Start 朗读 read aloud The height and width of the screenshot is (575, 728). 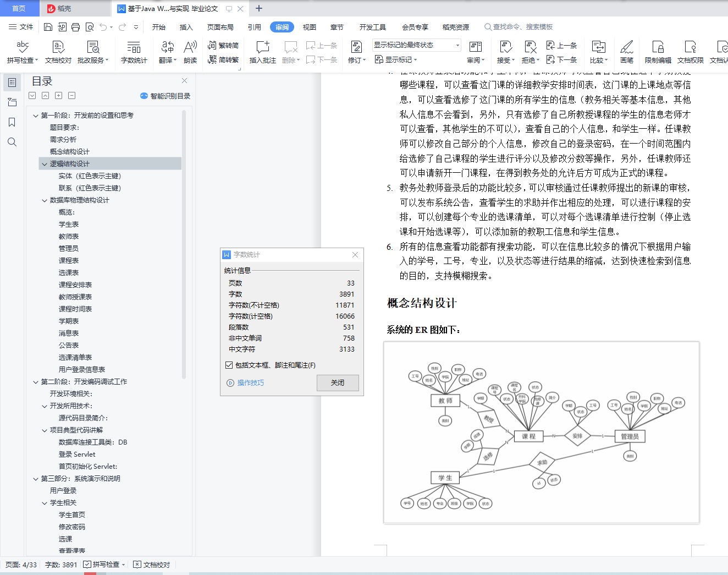pos(190,52)
